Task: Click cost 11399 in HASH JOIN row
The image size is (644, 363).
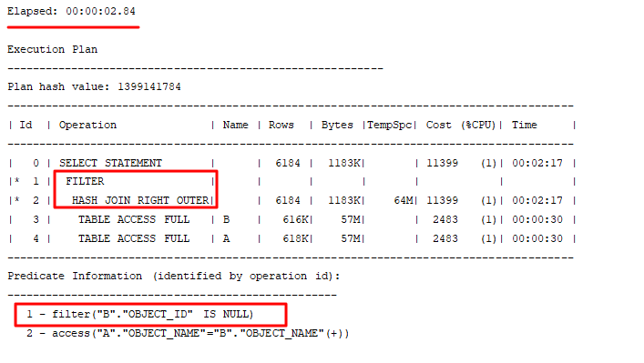Action: 442,200
